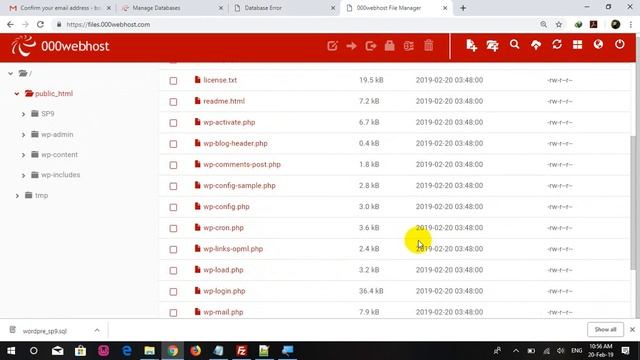Click the browser back arrow

[x=10, y=24]
